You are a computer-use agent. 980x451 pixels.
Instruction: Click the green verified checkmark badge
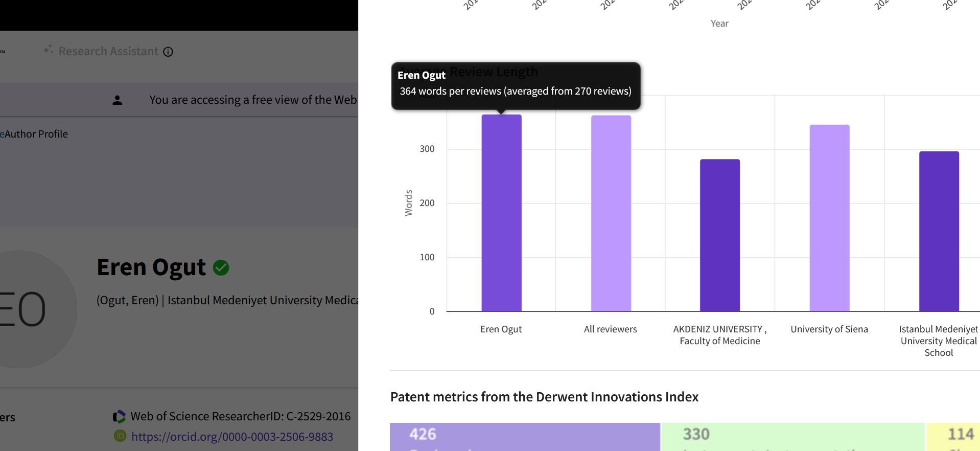pyautogui.click(x=221, y=267)
